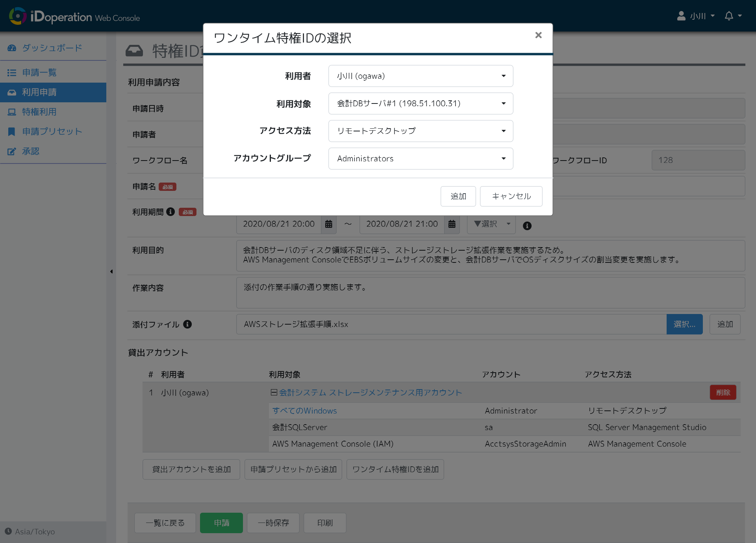This screenshot has width=756, height=543.
Task: Click the info icon next to 利用期間
Action: (x=170, y=212)
